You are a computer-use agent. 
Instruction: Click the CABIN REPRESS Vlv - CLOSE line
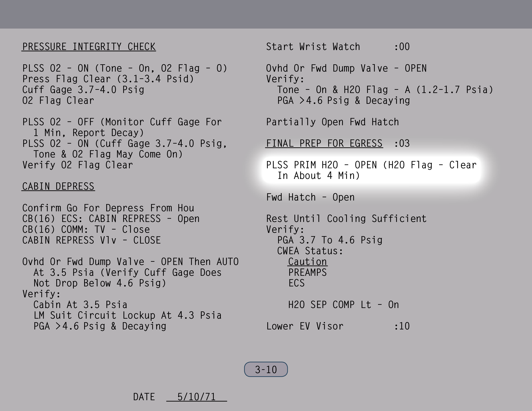click(91, 240)
